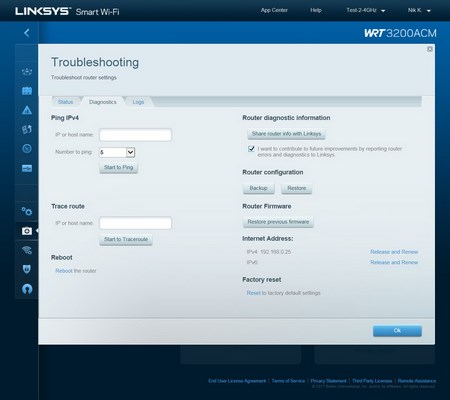
Task: Close the Troubleshooting dialog with X
Action: click(x=430, y=49)
